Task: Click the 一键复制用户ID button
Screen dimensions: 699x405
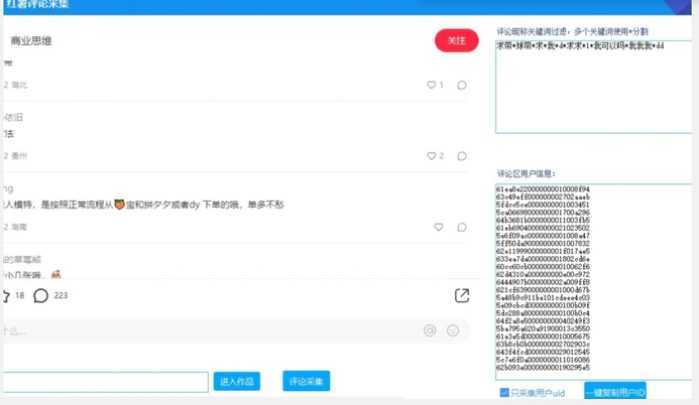Action: tap(615, 391)
